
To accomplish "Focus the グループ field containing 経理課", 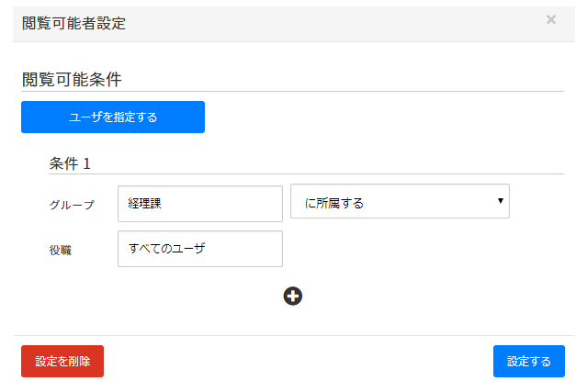I will click(199, 204).
